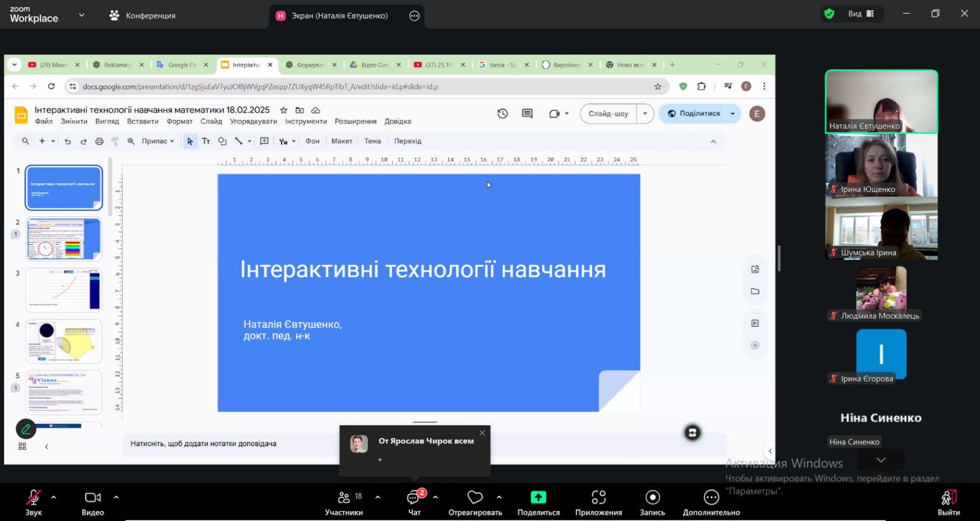Click the green Поделиться screen share button

tap(538, 502)
